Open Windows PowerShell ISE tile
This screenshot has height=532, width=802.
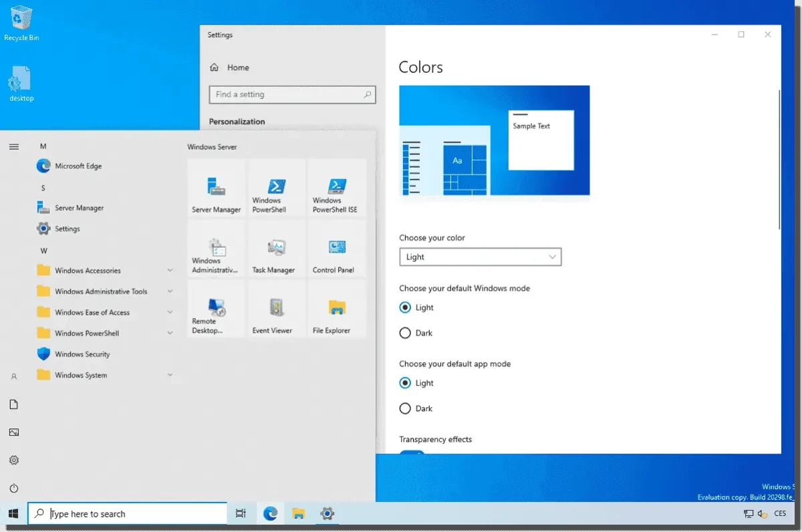[336, 189]
